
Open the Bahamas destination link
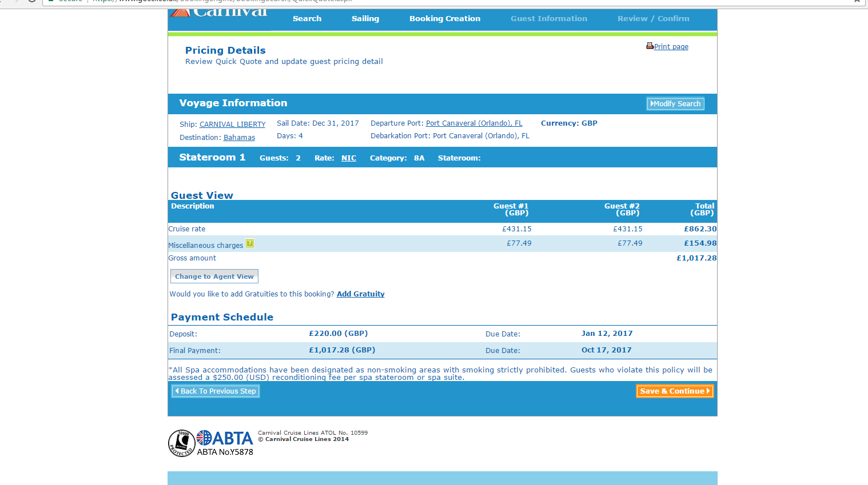240,138
